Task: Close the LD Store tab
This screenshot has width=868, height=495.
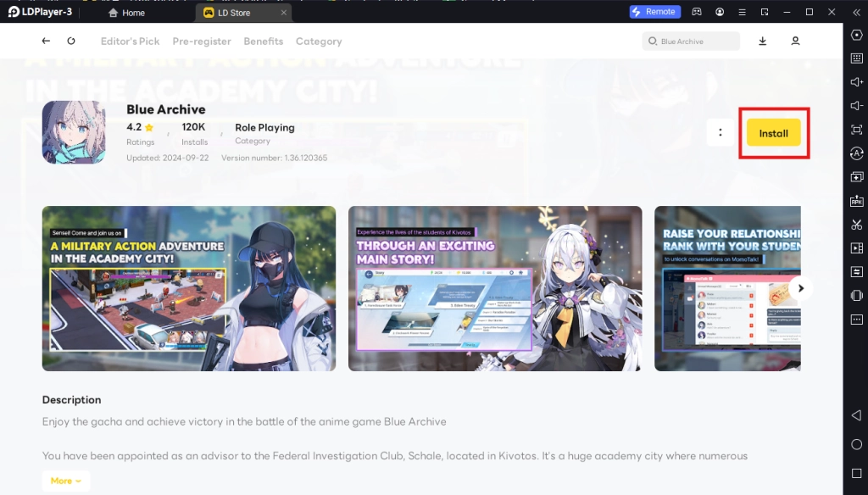Action: pyautogui.click(x=283, y=12)
